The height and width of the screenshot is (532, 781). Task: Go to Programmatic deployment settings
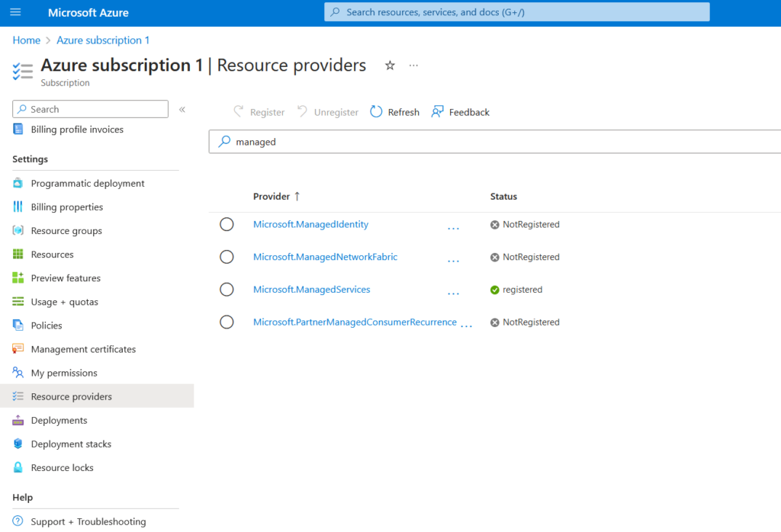88,183
